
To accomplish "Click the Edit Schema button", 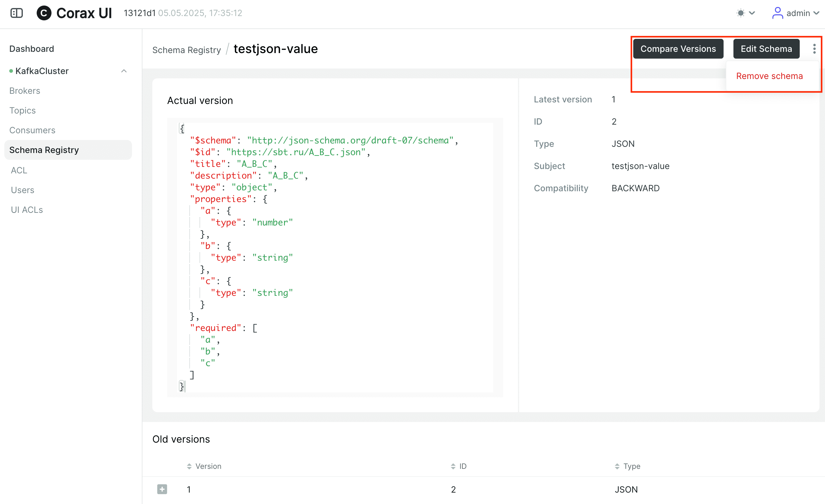I will (766, 49).
